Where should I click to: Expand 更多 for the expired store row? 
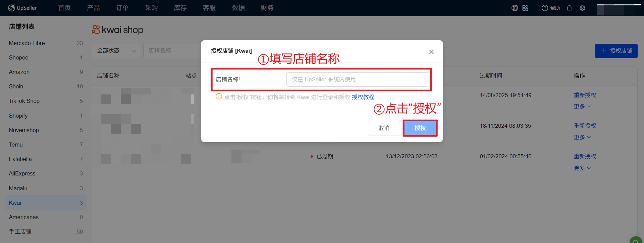(x=582, y=168)
